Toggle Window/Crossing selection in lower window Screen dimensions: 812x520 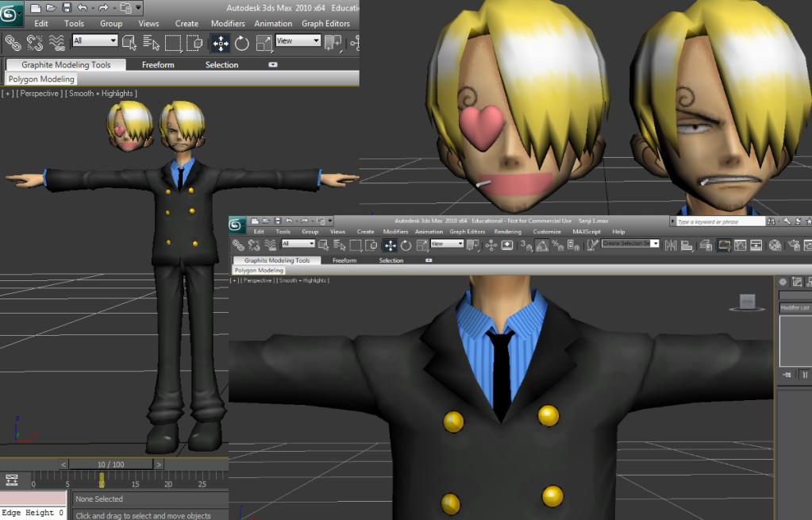pyautogui.click(x=371, y=245)
